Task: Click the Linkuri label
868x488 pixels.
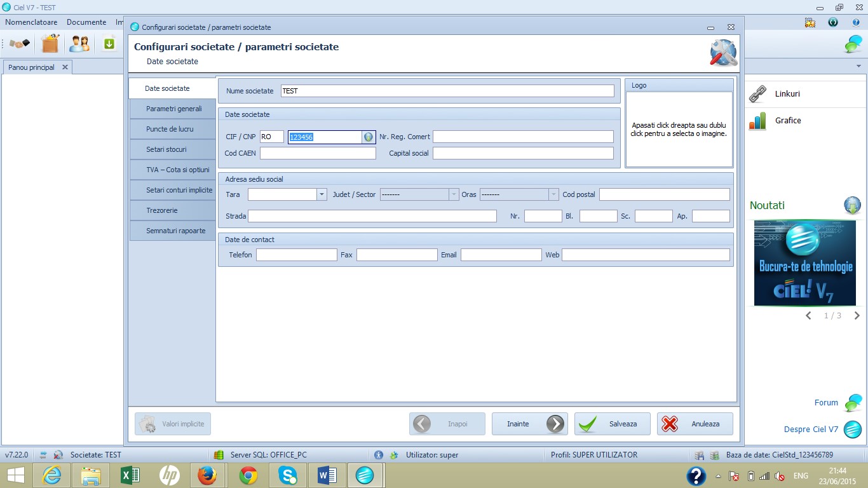Action: [x=787, y=94]
